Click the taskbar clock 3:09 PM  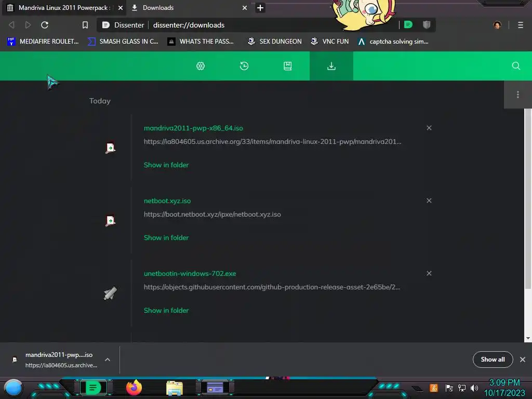pos(504,388)
